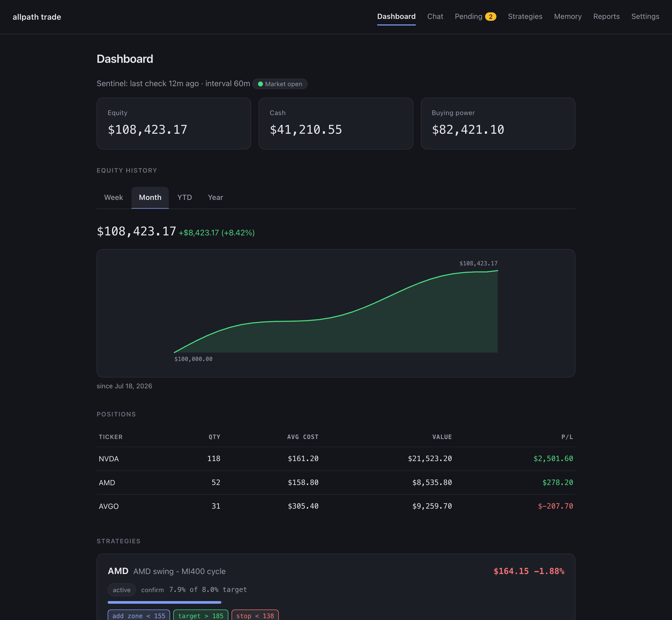Click NVDA P/L value $2,501.60
The image size is (672, 620).
(x=553, y=459)
